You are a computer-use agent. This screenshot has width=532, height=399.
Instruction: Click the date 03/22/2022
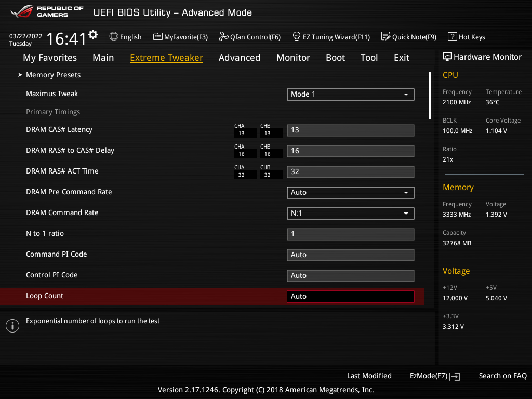(26, 36)
